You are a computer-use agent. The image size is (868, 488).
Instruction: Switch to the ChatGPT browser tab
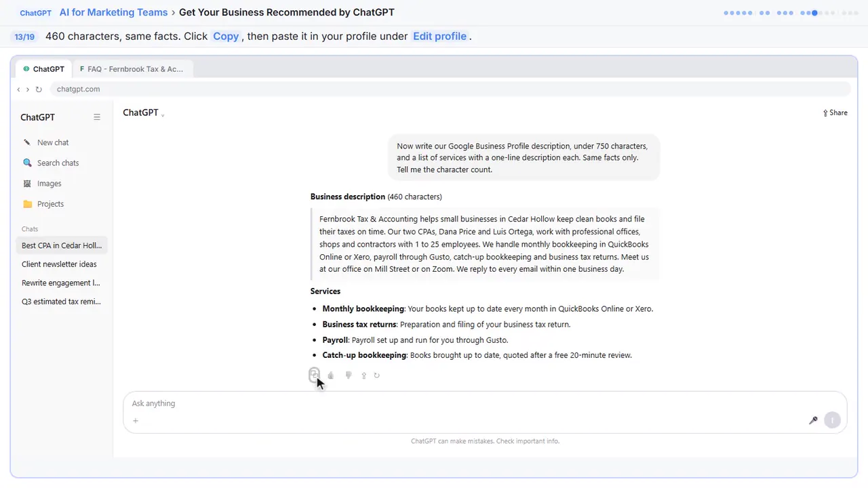coord(44,69)
